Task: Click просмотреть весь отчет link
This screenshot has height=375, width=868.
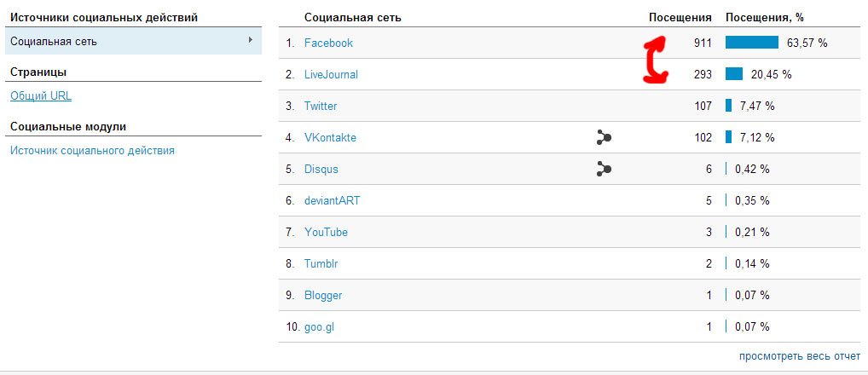Action: [800, 357]
